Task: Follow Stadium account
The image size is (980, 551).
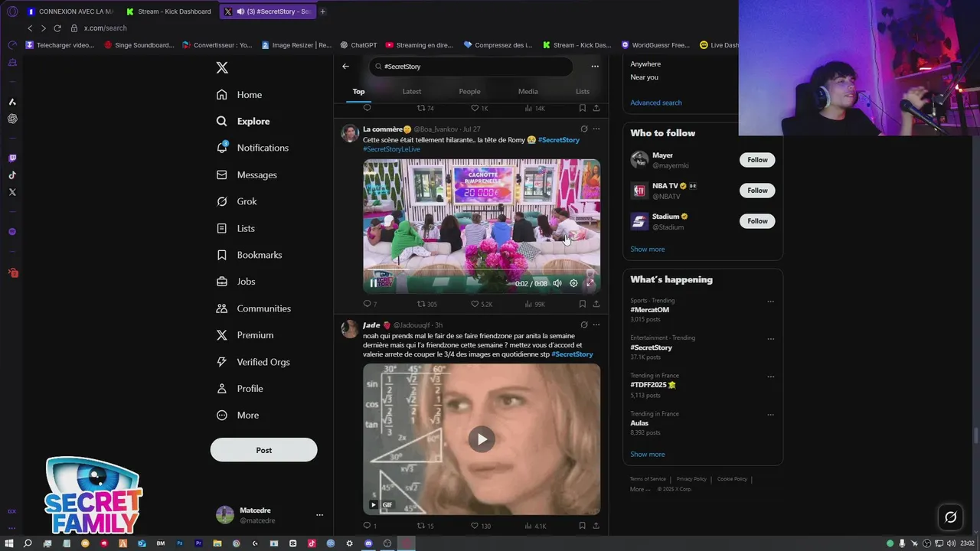Action: point(757,221)
